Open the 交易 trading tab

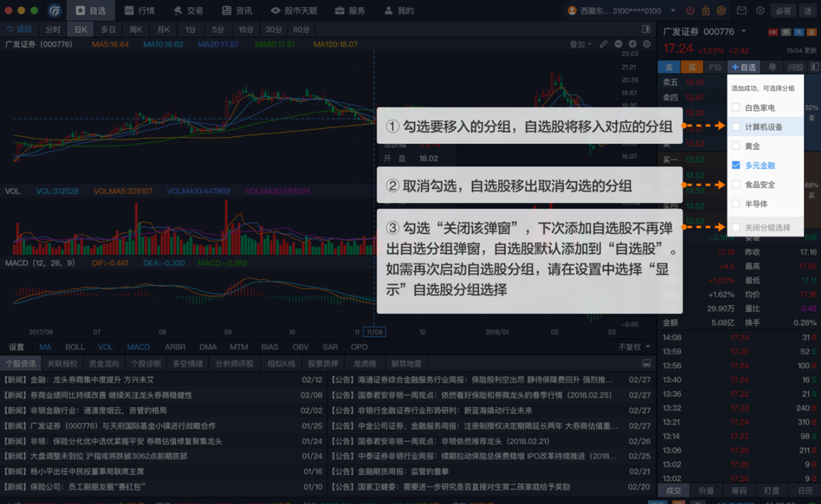[x=188, y=11]
